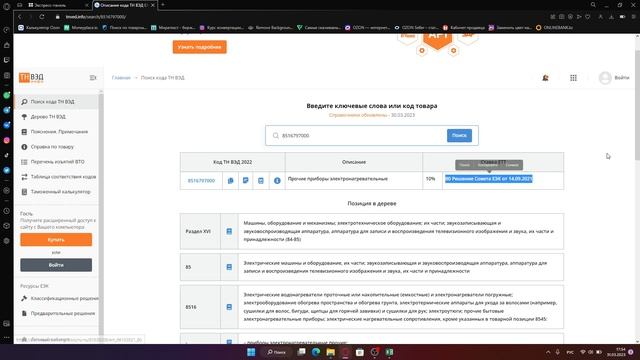Click the notes icon in result row
The width and height of the screenshot is (640, 360).
tap(246, 180)
